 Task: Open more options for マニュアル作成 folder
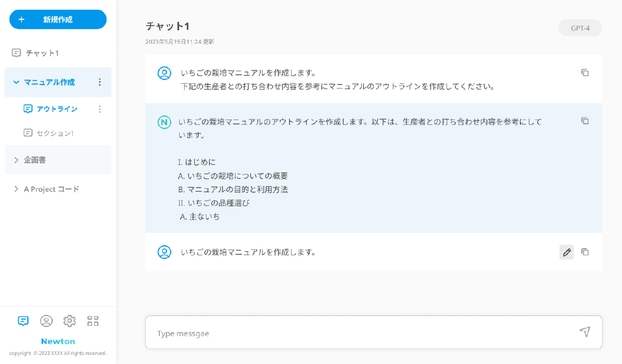pyautogui.click(x=100, y=83)
